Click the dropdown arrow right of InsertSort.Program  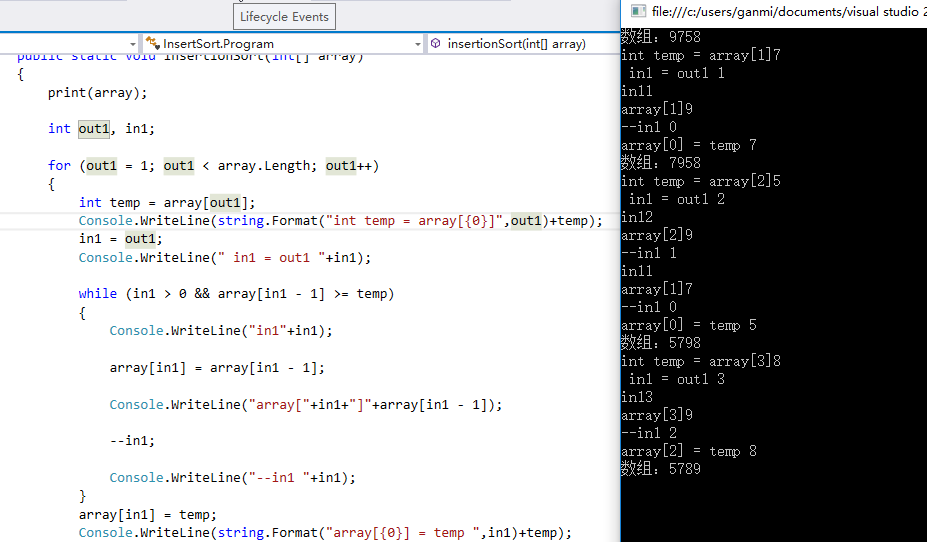pos(417,44)
